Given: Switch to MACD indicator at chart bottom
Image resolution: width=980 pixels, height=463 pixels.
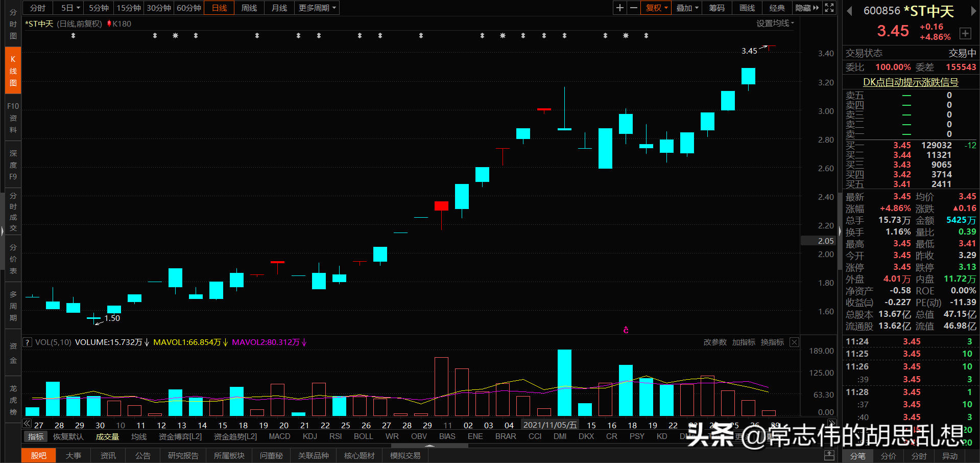Looking at the screenshot, I should 279,436.
